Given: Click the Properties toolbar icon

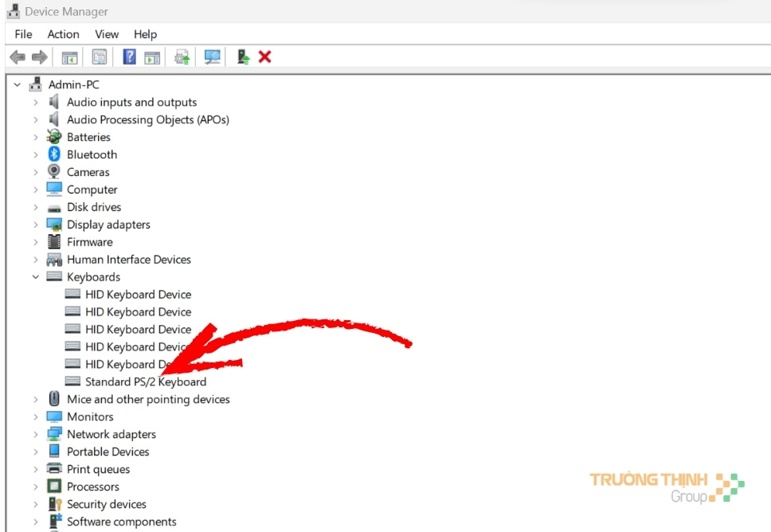Looking at the screenshot, I should point(100,57).
